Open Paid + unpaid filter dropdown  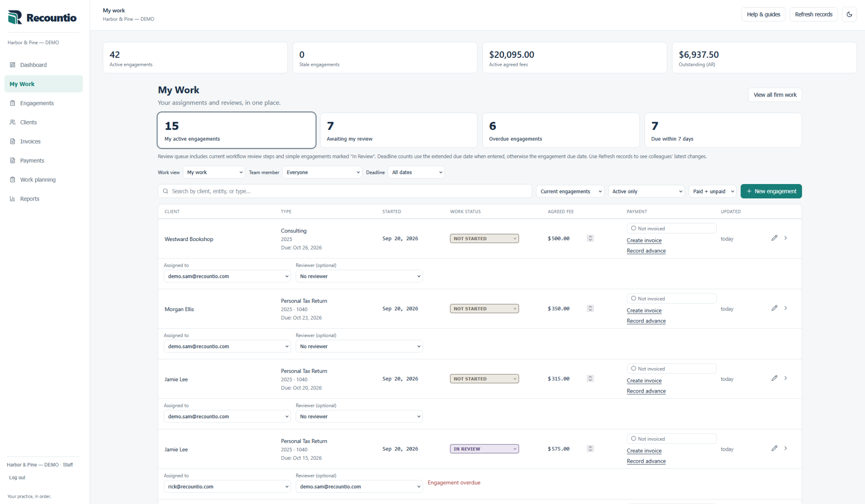[x=713, y=191]
